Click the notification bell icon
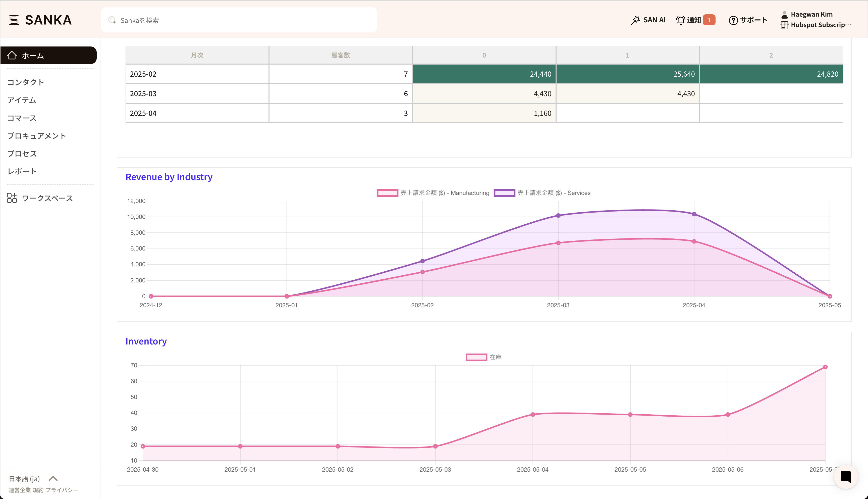This screenshot has height=499, width=868. point(680,20)
